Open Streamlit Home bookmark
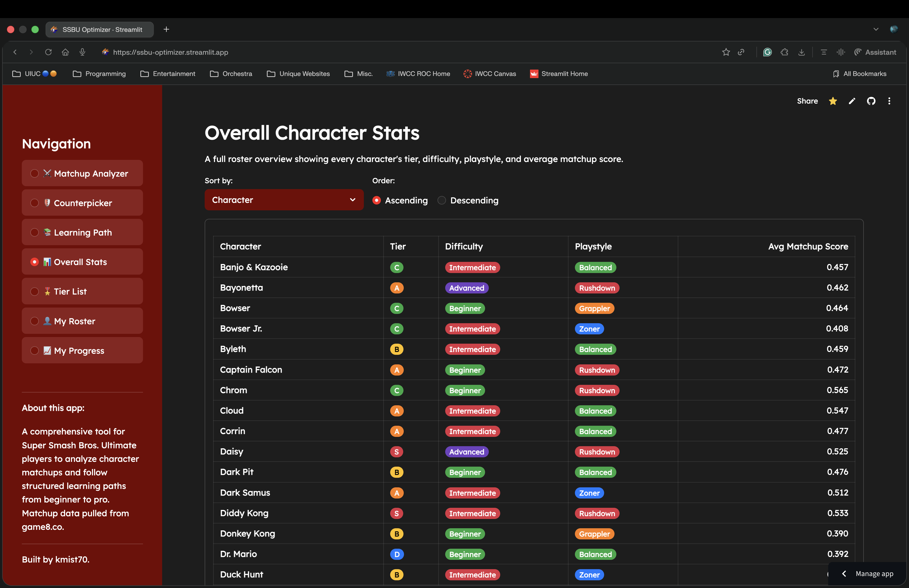The width and height of the screenshot is (909, 588). 559,74
